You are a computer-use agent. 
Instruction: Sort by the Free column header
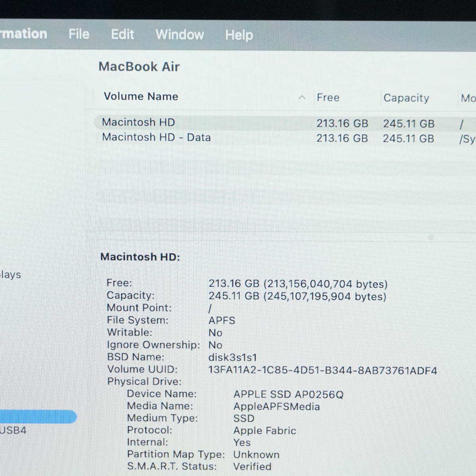click(328, 98)
